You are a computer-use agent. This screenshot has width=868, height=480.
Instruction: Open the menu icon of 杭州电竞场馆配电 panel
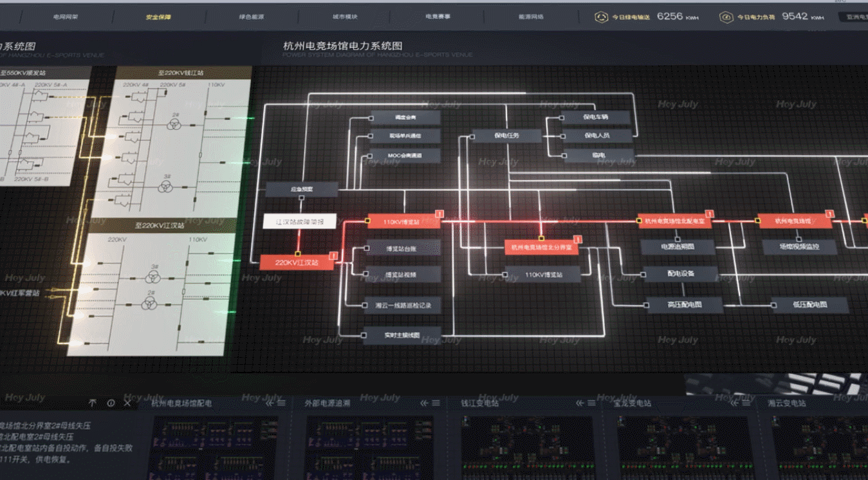tap(281, 403)
